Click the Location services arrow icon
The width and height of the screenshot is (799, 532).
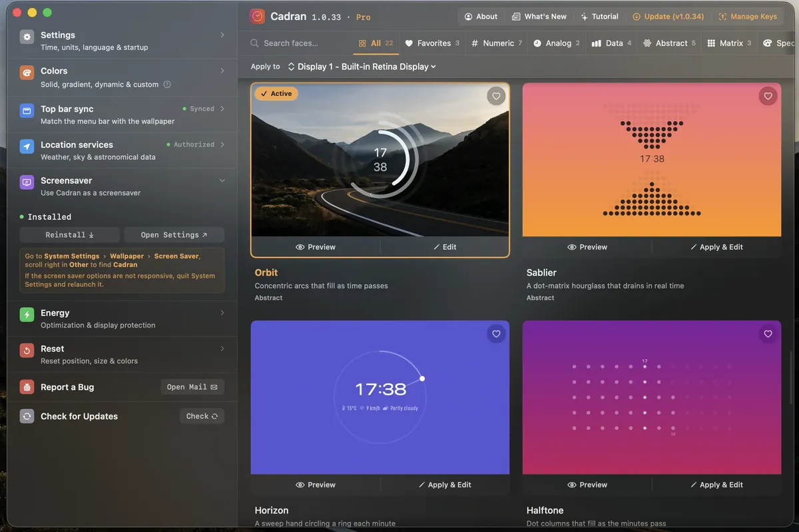(27, 147)
